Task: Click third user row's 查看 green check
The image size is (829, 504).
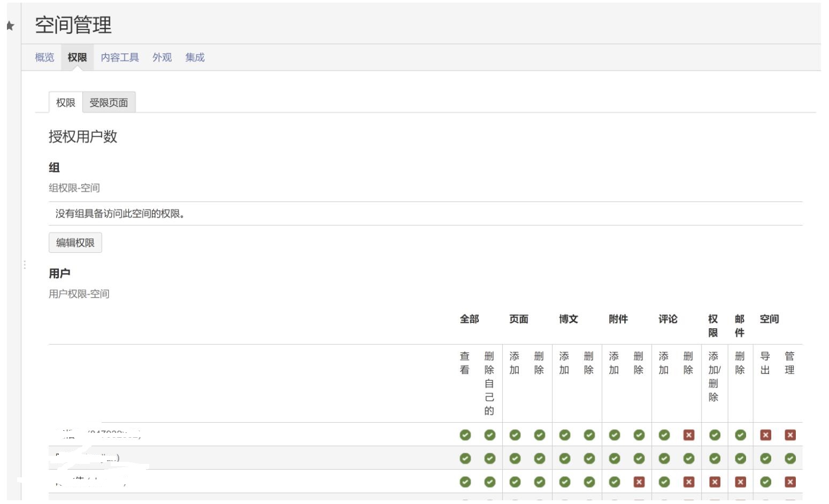Action: (465, 482)
